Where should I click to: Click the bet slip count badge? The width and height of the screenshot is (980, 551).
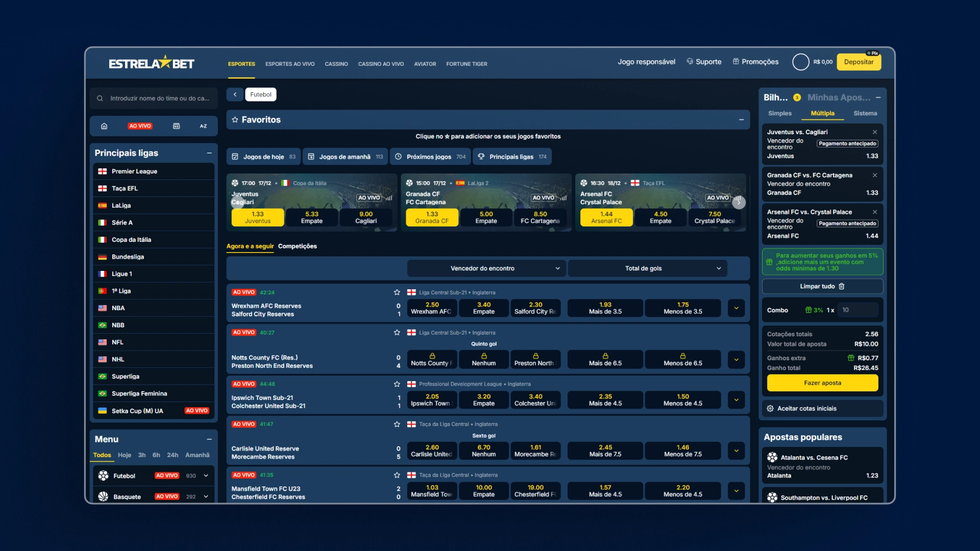click(x=797, y=97)
